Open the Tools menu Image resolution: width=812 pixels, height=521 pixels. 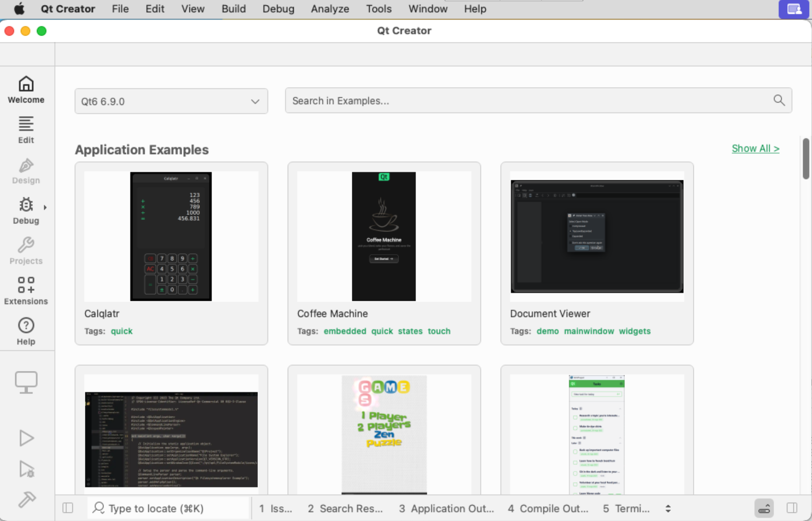pyautogui.click(x=379, y=9)
